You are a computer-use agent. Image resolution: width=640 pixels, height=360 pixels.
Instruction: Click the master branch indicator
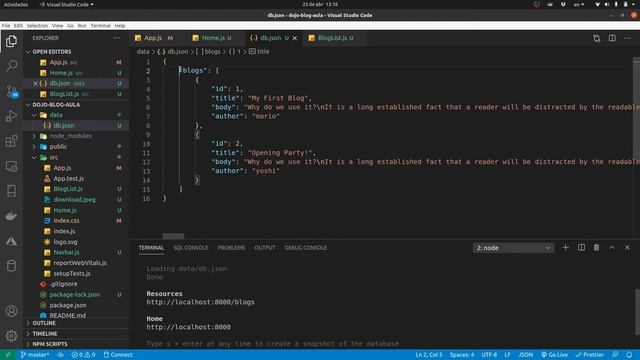[x=35, y=355]
